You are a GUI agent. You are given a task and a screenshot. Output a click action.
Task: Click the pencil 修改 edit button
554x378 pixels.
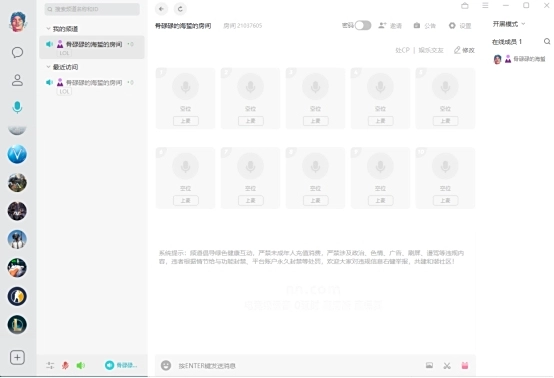(x=464, y=50)
